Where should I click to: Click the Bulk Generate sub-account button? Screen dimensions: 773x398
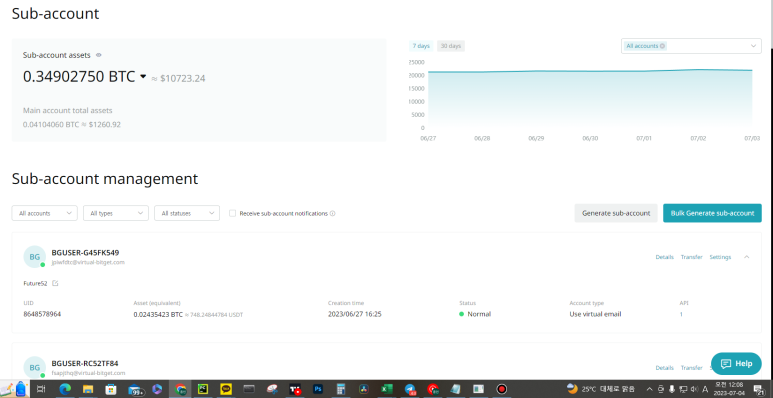tap(712, 213)
